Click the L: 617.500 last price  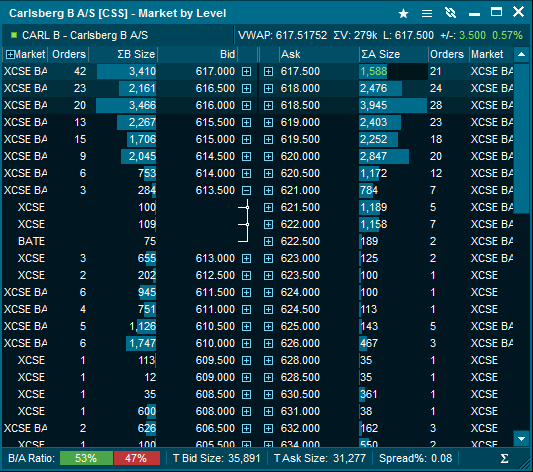[x=408, y=35]
